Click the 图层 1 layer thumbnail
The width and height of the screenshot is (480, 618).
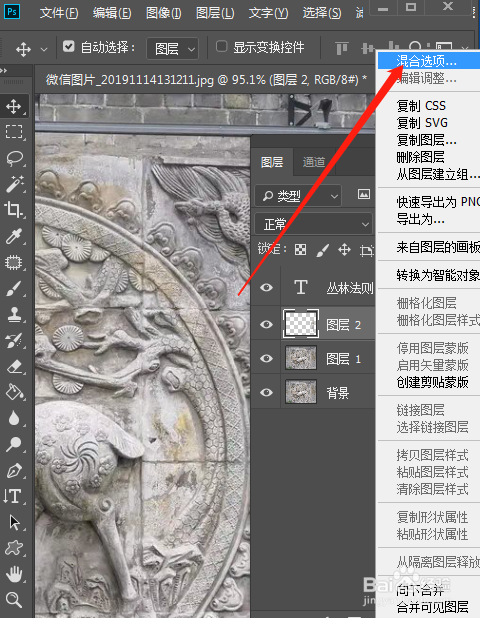pyautogui.click(x=301, y=358)
